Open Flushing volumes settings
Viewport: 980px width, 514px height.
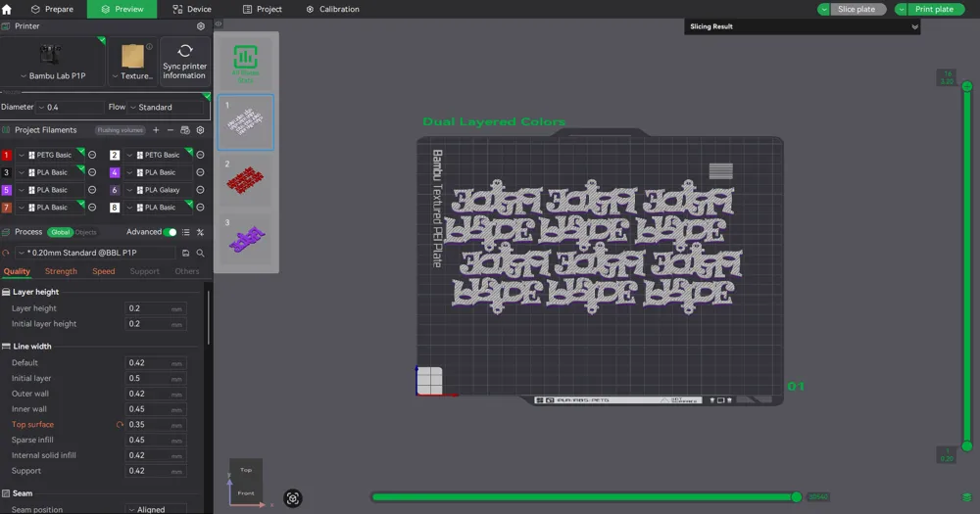(120, 130)
